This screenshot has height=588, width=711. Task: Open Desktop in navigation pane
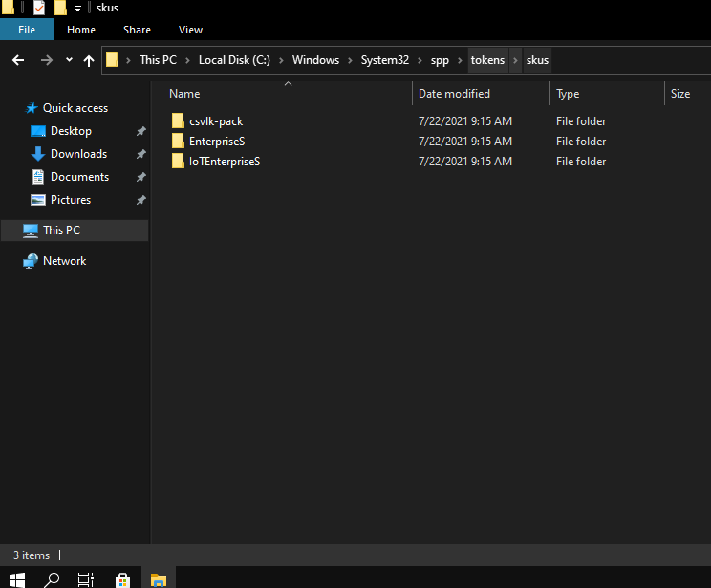point(71,131)
